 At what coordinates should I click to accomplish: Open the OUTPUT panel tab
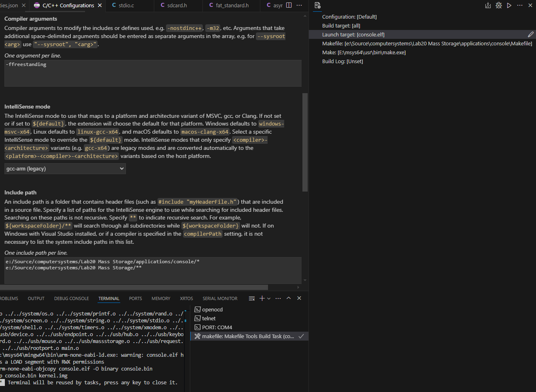click(36, 298)
